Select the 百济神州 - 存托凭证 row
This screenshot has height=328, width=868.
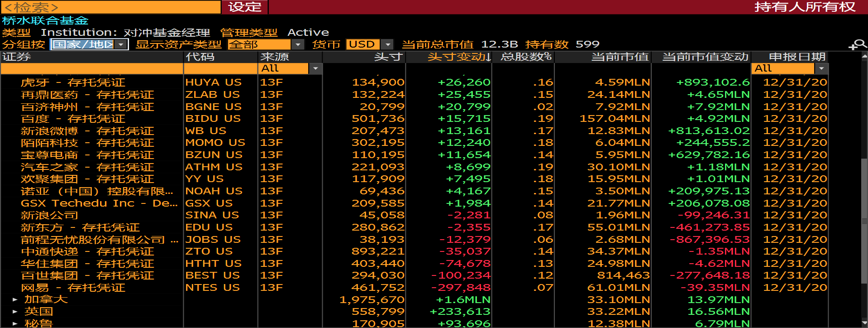pyautogui.click(x=415, y=107)
